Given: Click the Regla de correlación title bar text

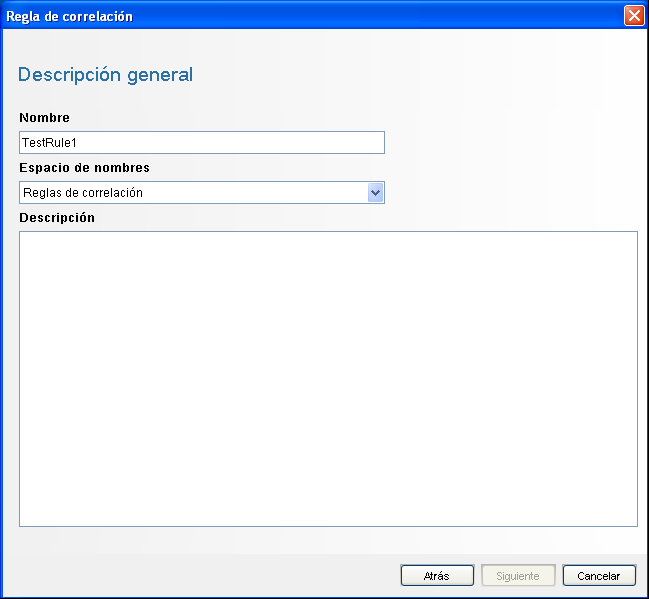Looking at the screenshot, I should point(70,17).
